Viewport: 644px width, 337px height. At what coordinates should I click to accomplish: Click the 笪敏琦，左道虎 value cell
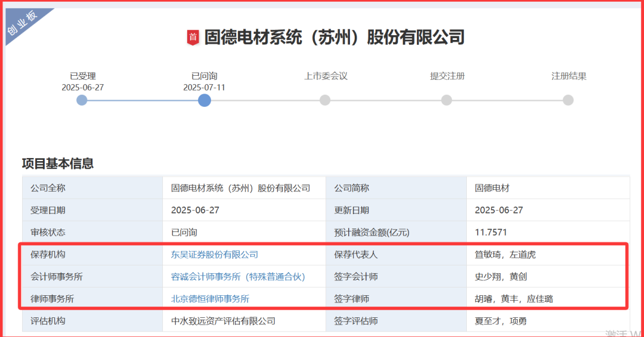548,255
